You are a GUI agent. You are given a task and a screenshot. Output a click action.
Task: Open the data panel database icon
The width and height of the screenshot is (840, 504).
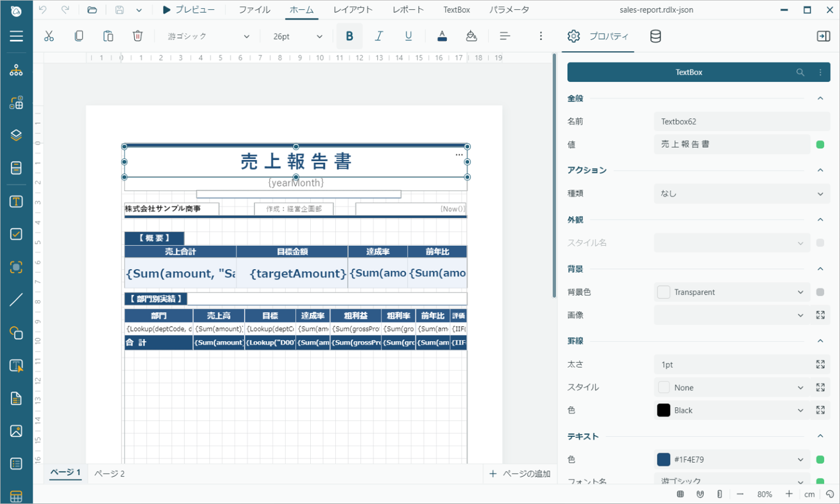coord(655,36)
